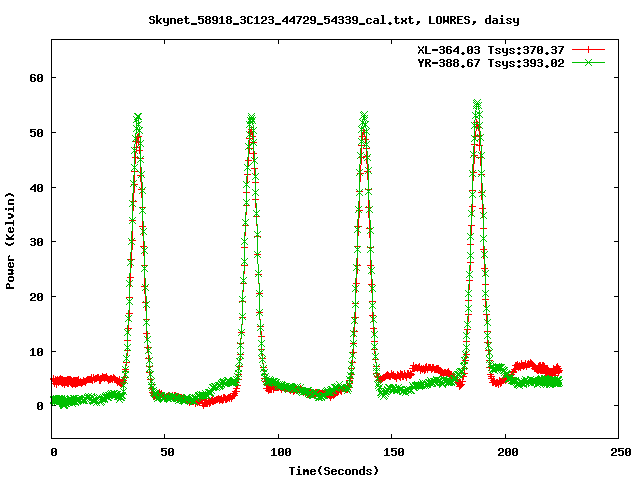Click the x-axis tick label 200
640x480 pixels.
(508, 452)
